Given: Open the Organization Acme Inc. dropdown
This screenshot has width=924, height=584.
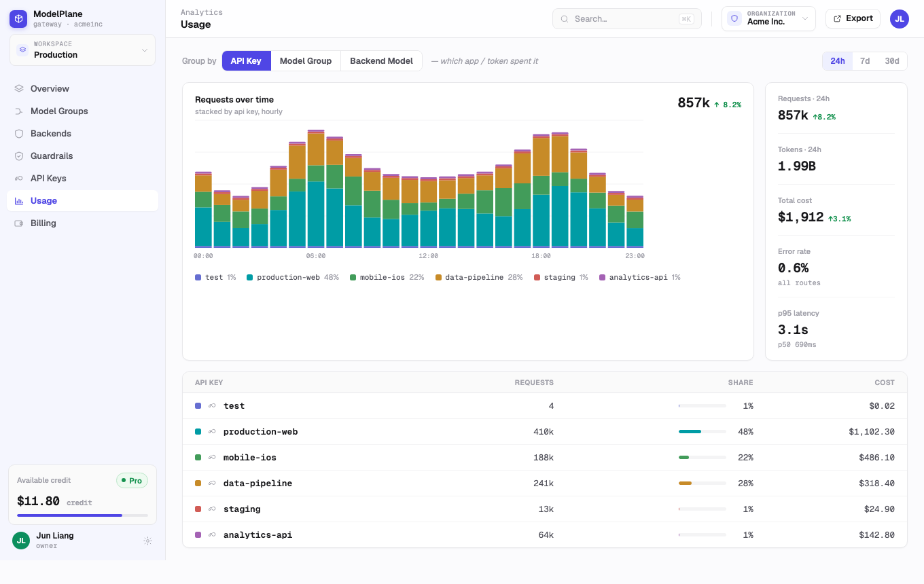Looking at the screenshot, I should pos(768,18).
